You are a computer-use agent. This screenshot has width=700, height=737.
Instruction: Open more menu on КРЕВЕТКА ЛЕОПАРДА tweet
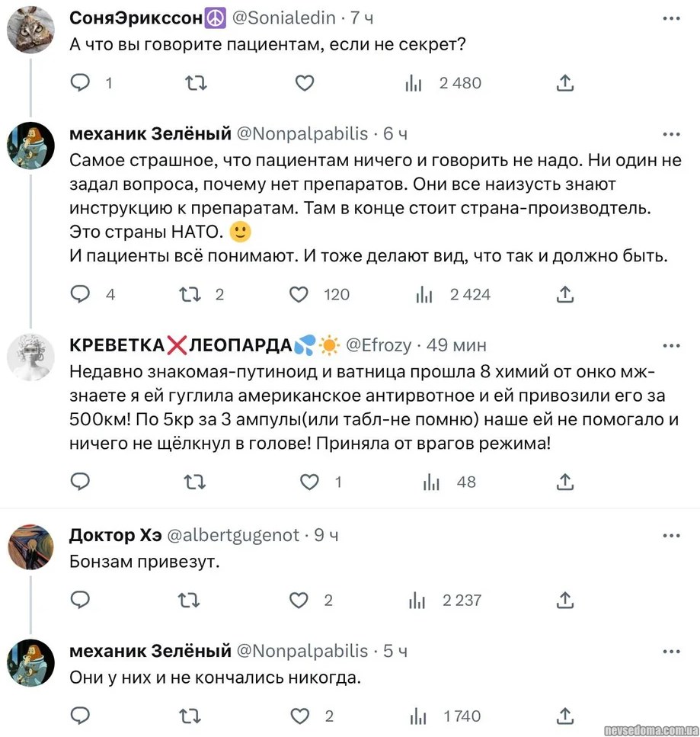(671, 345)
